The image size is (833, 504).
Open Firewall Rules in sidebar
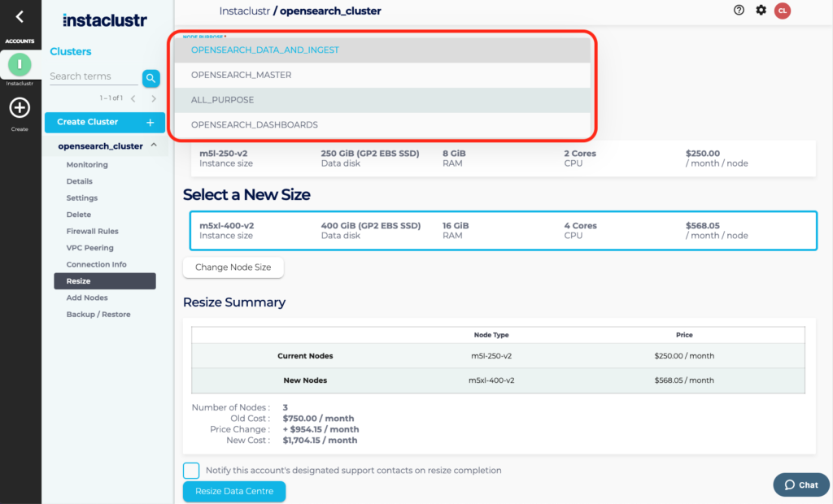click(92, 232)
